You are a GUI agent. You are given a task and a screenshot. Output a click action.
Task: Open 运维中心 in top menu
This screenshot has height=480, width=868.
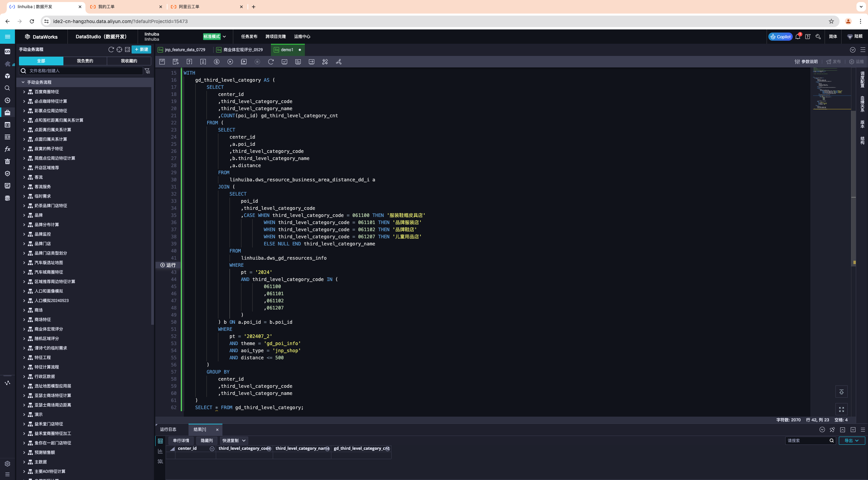(x=302, y=37)
